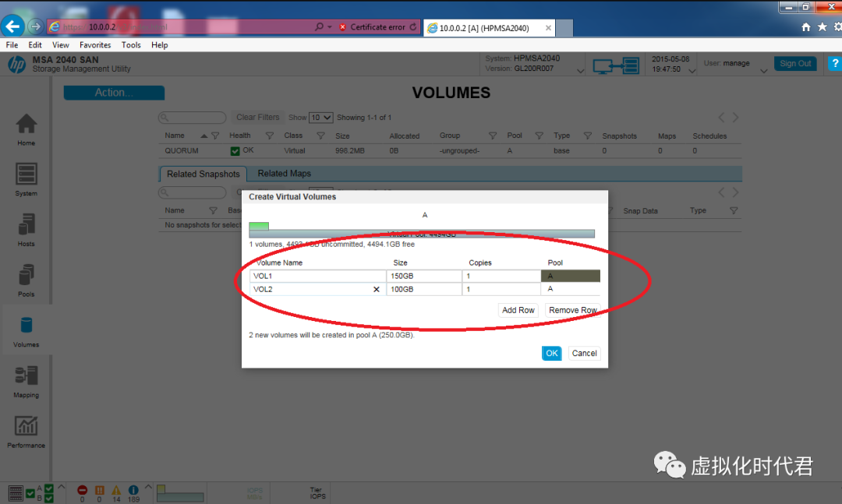Click the Sign Out button
842x504 pixels.
point(795,63)
